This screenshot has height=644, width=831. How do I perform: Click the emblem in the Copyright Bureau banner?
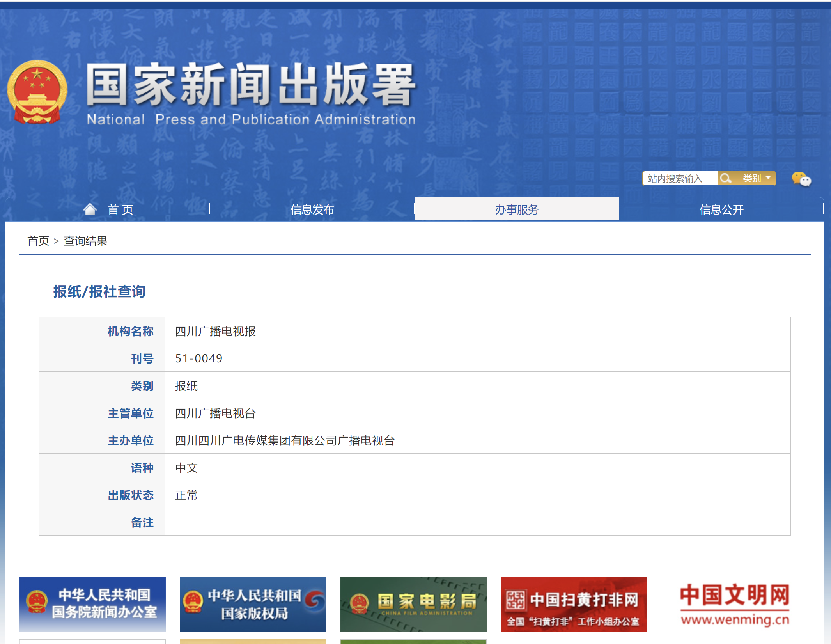pos(193,601)
